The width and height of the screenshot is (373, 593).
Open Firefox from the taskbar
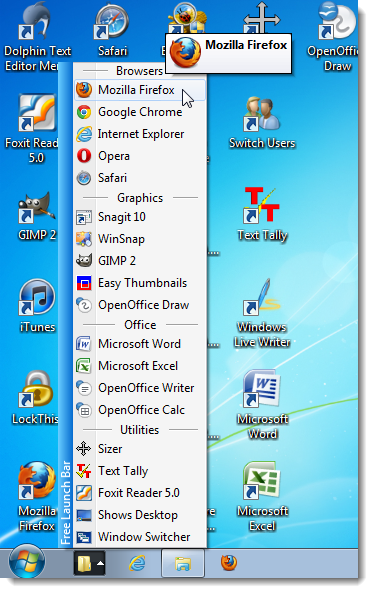(228, 563)
